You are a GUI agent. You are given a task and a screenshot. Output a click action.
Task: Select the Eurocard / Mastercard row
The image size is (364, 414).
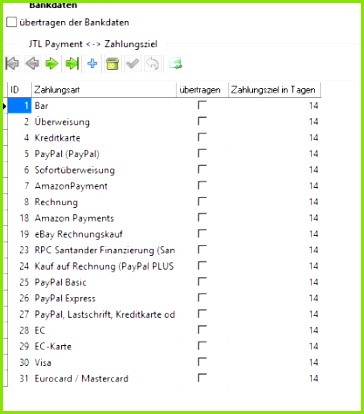(164, 378)
